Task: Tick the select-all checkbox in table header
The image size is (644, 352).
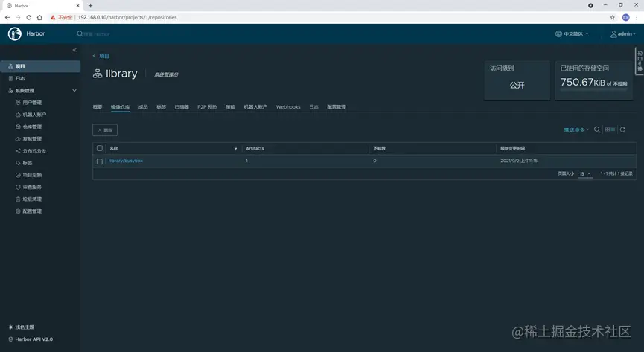Action: click(x=100, y=148)
